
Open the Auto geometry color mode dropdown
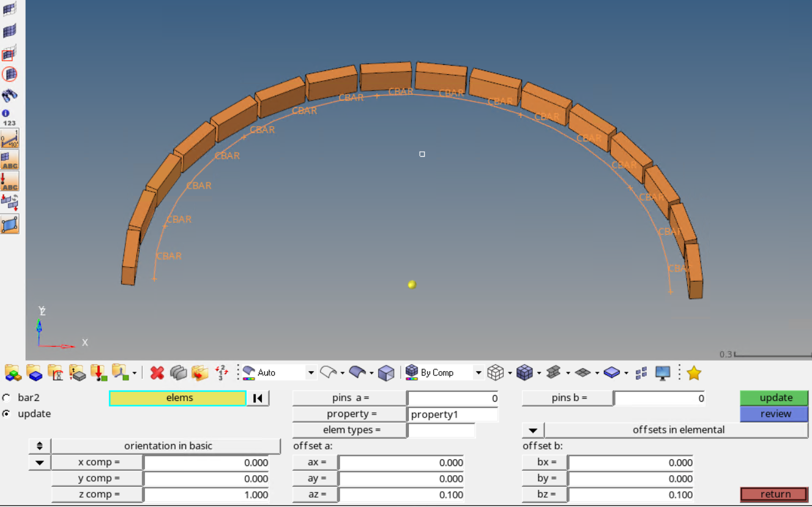[x=310, y=372]
